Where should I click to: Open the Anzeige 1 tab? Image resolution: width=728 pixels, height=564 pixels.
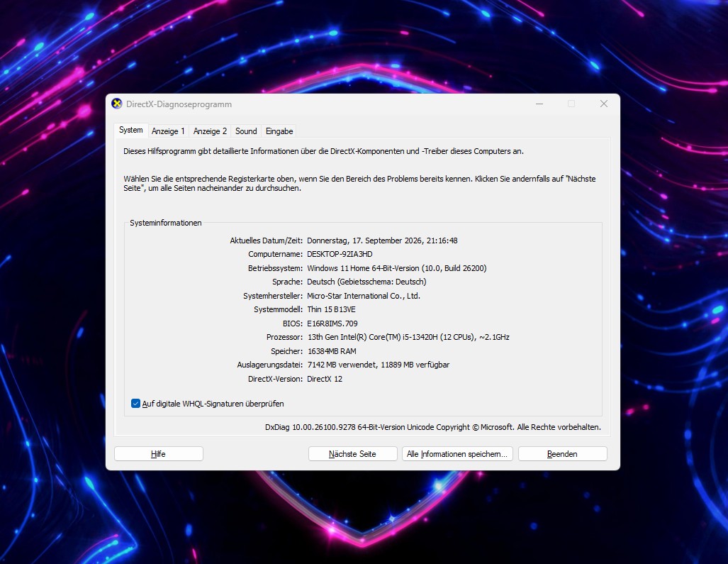(x=168, y=131)
